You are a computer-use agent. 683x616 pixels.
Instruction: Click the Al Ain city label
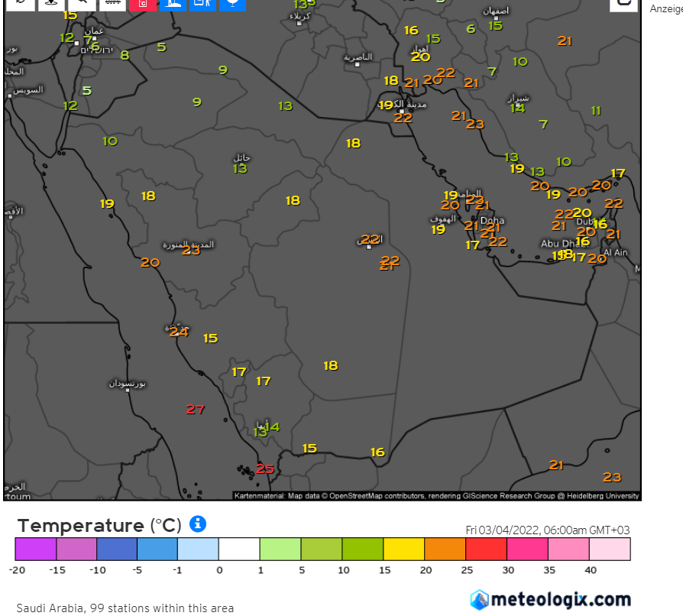pos(615,253)
